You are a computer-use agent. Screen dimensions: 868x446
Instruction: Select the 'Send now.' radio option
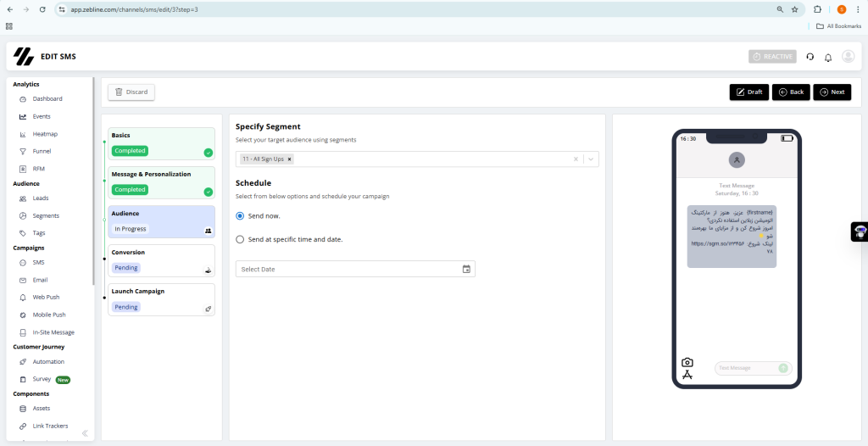(240, 216)
